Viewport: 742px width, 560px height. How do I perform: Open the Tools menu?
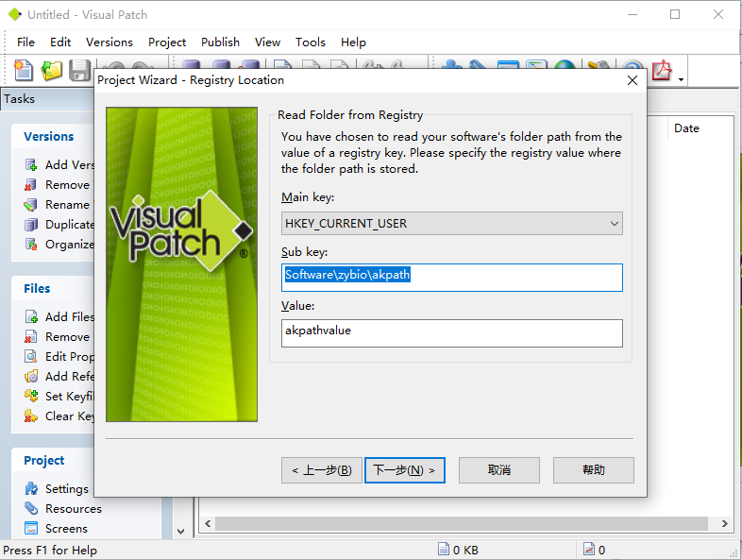tap(311, 42)
